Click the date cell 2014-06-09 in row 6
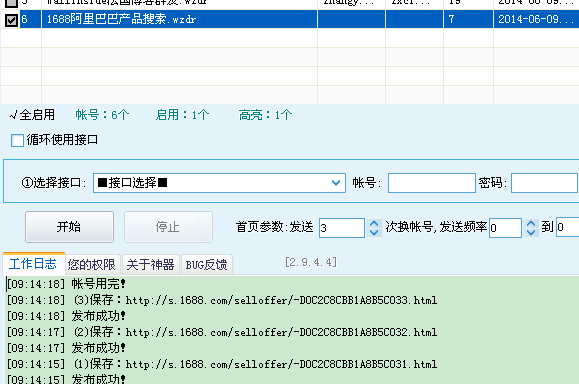Viewport: 579px width, 384px height. point(536,19)
